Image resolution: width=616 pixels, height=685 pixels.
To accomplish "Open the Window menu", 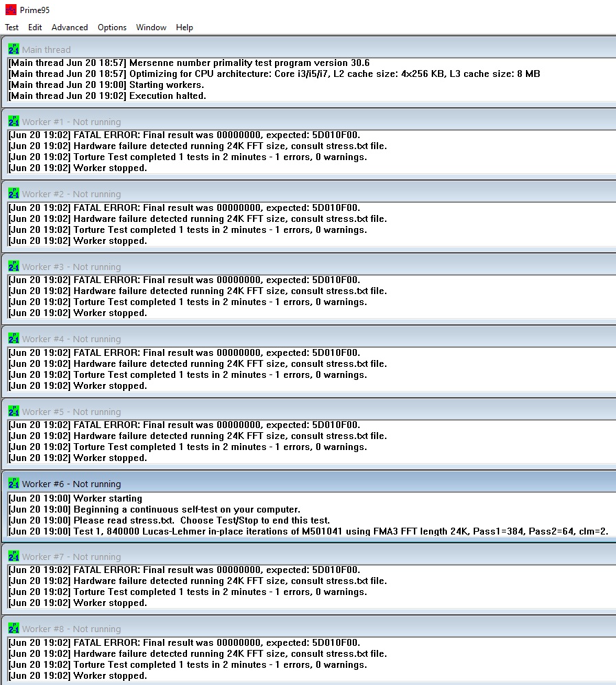I will click(151, 27).
